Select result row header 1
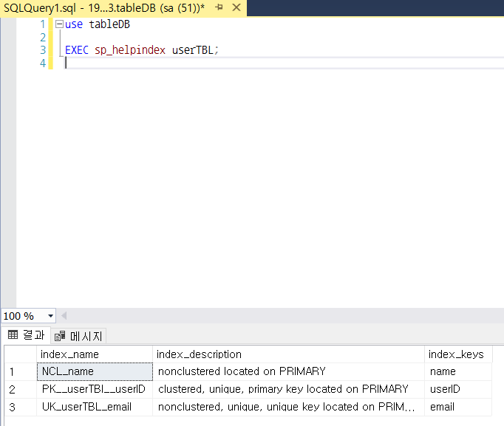Viewport: 504px width, 426px height. click(21, 371)
